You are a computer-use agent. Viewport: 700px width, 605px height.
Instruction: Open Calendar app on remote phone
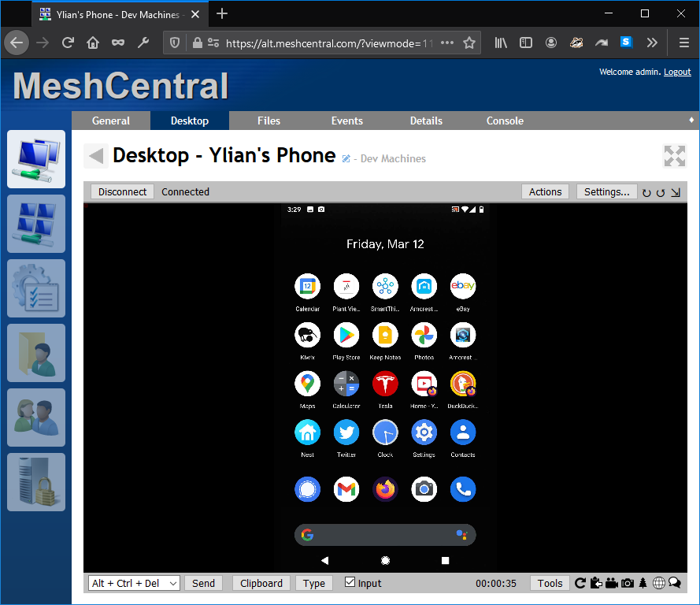coord(308,286)
